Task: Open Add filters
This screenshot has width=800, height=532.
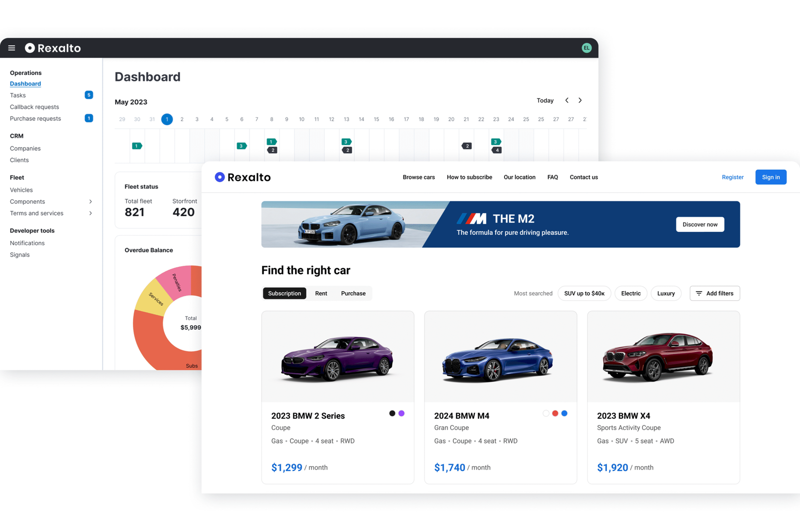Action: point(715,293)
